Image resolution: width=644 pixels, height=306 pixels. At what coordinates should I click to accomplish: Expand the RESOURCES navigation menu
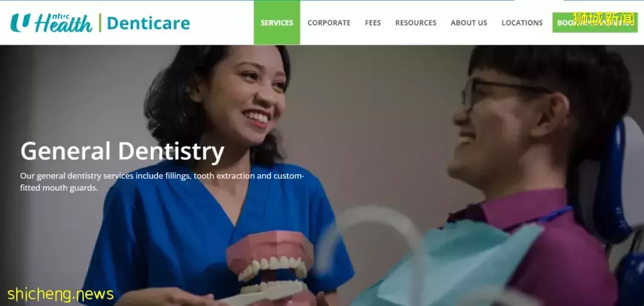[x=416, y=23]
